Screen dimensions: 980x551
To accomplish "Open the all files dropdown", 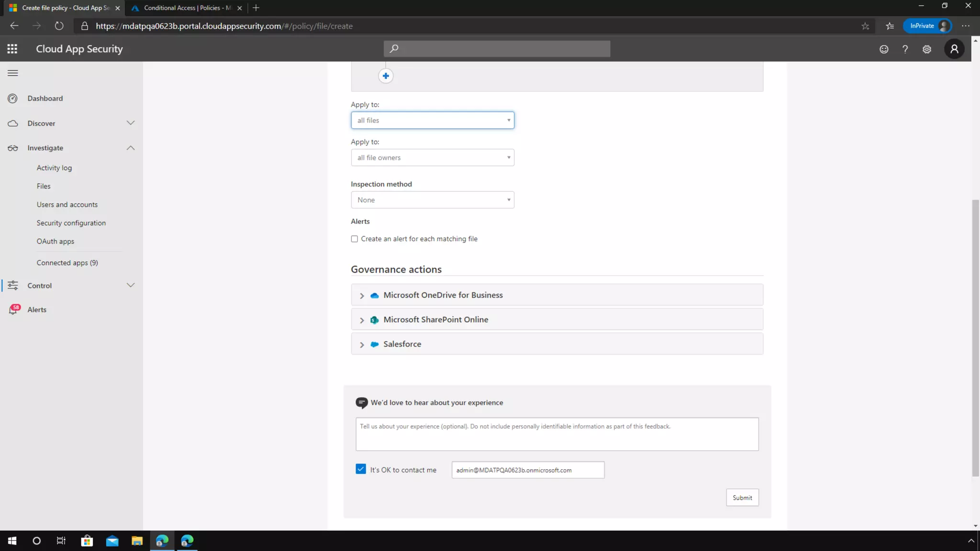I will (x=432, y=120).
